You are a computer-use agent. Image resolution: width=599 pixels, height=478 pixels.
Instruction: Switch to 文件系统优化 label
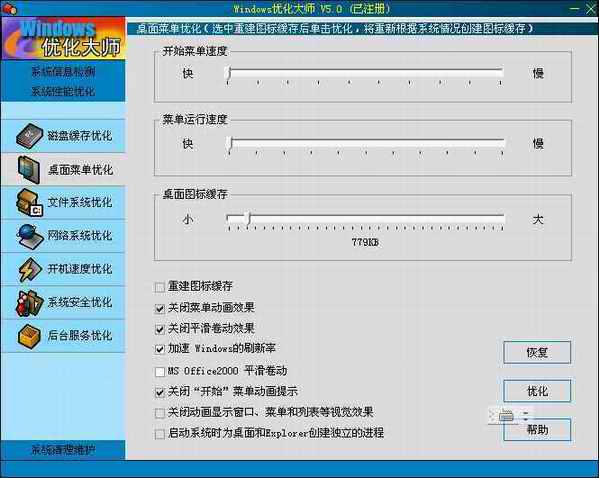80,203
